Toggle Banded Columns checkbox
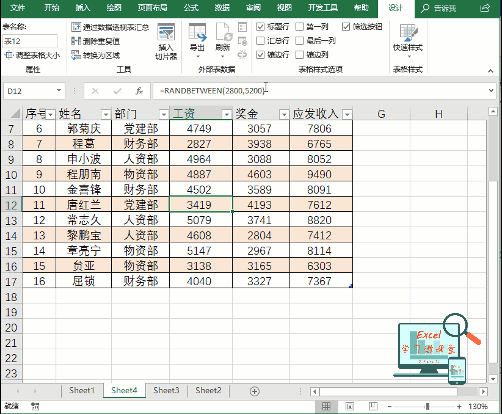 pos(300,55)
